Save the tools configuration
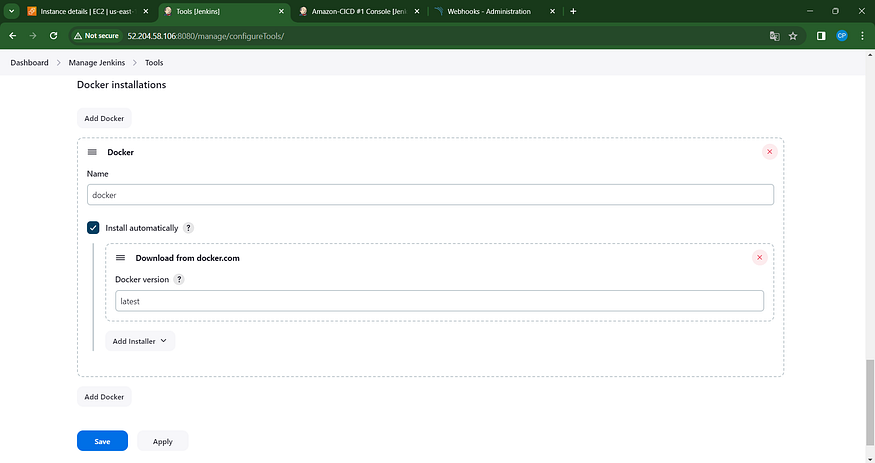Viewport: 875px width, 463px height. (x=102, y=441)
